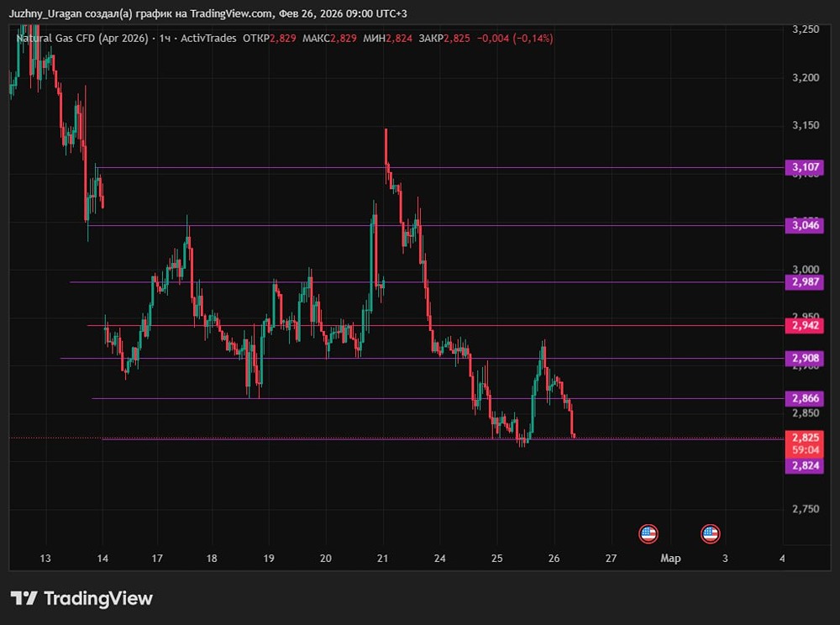
Task: Click date 19 on the time axis
Action: [269, 558]
